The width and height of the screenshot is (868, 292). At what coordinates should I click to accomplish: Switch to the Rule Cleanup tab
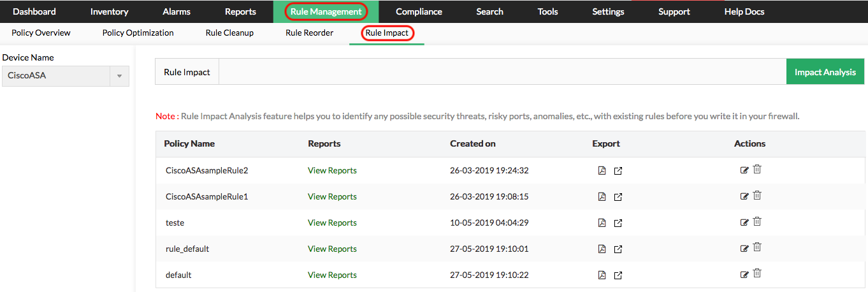pos(229,33)
